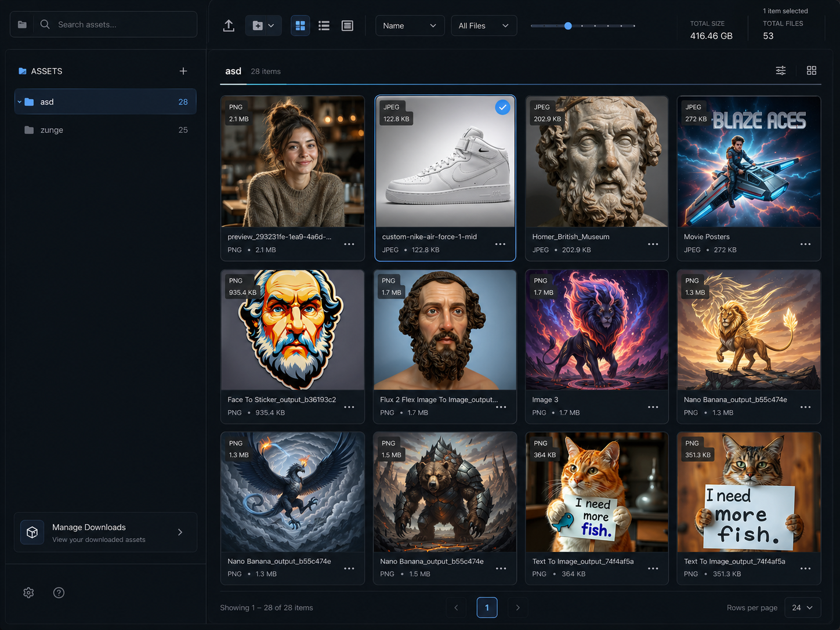Click Homer_British_Museum file name
The width and height of the screenshot is (840, 630).
pyautogui.click(x=571, y=237)
